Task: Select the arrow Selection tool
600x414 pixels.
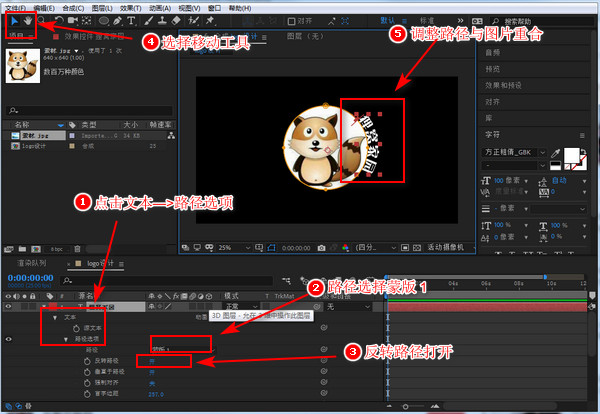Action: tap(14, 21)
